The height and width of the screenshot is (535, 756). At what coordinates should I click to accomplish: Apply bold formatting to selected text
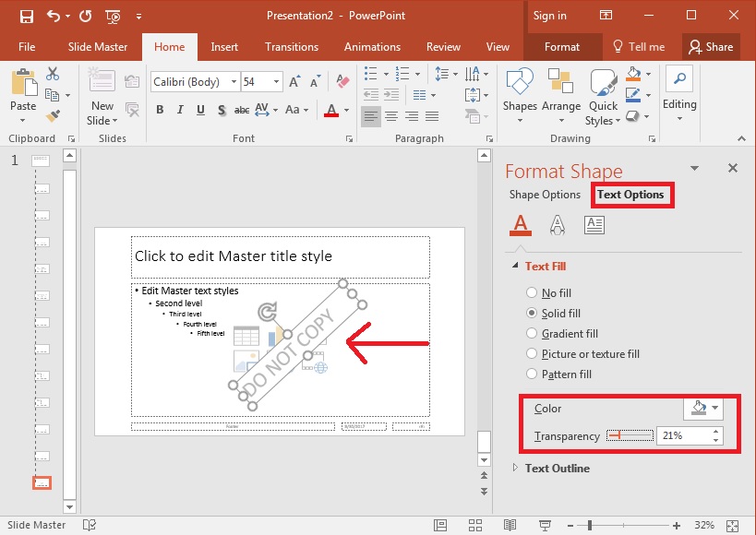(x=159, y=109)
